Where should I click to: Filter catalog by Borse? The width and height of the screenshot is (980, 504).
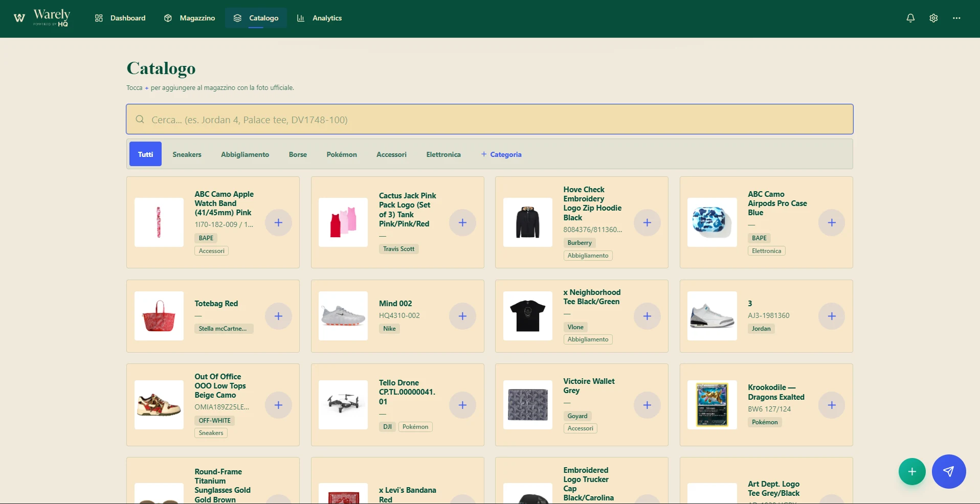coord(298,154)
